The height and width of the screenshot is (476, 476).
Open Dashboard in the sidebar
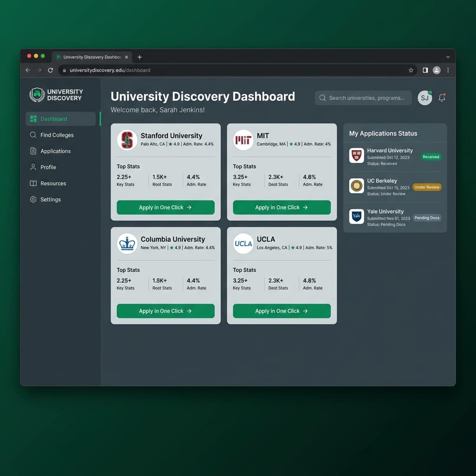click(61, 119)
